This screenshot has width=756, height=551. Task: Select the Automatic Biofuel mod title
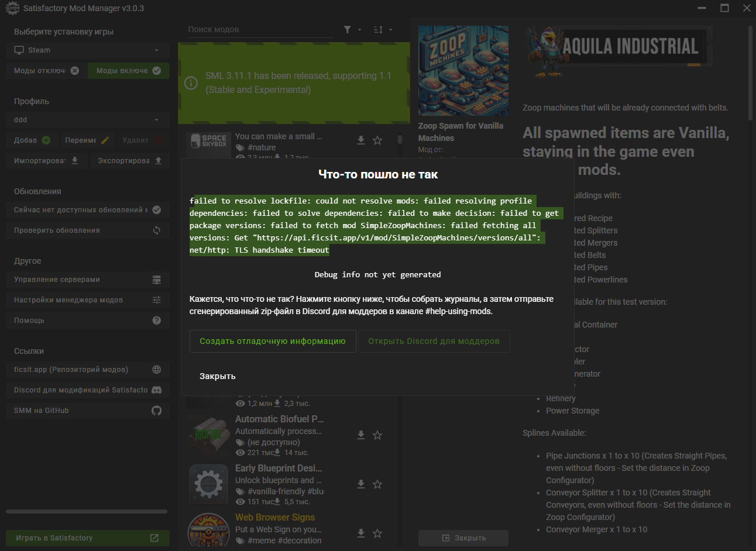point(280,419)
